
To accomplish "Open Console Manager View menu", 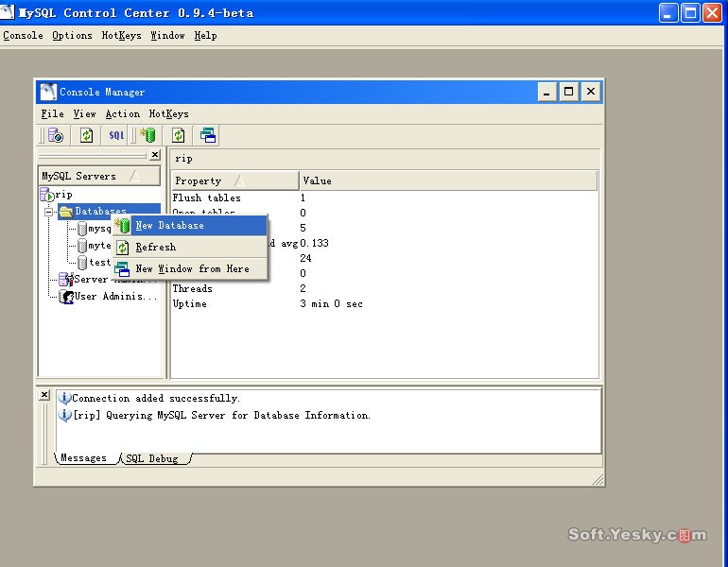I will pos(84,113).
